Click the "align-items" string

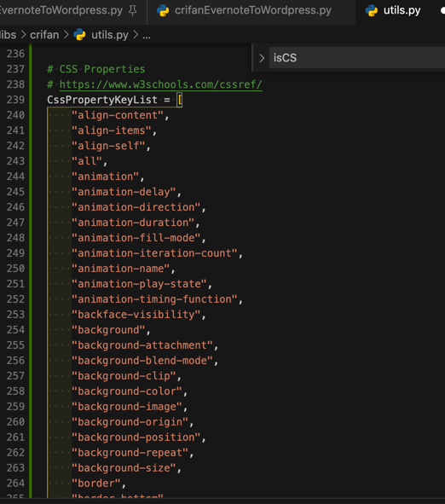coord(112,130)
